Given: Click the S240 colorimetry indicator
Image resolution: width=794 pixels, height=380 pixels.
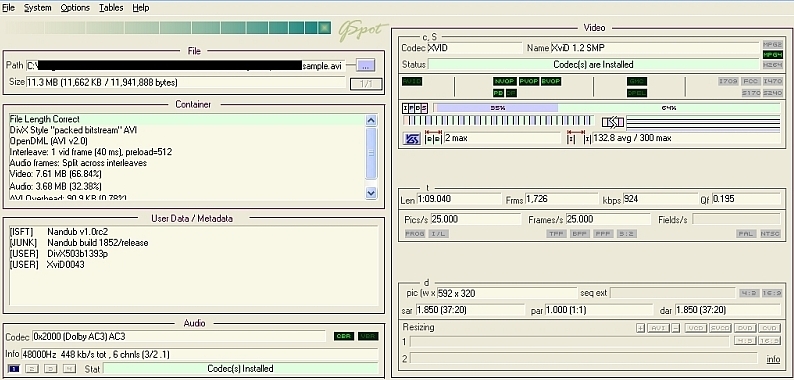Looking at the screenshot, I should click(x=773, y=93).
